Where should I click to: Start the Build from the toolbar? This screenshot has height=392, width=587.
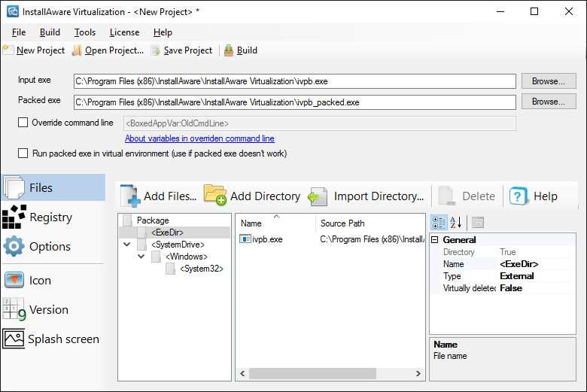[x=229, y=50]
